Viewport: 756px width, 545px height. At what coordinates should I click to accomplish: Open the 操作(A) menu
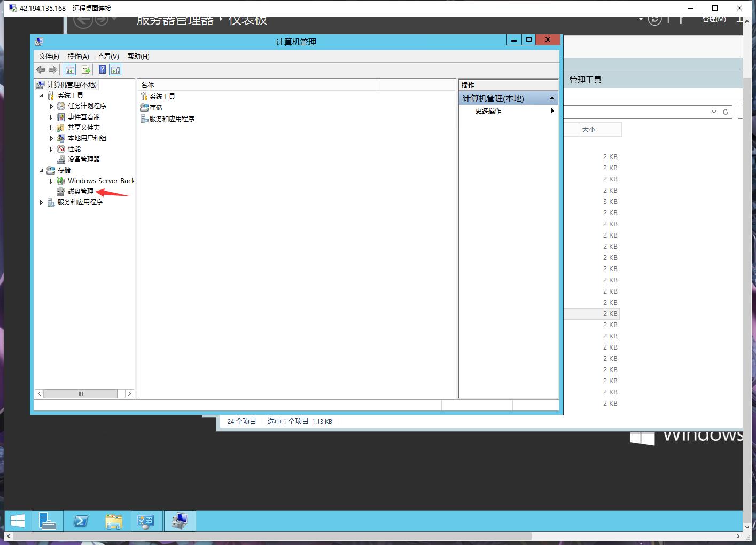coord(78,56)
